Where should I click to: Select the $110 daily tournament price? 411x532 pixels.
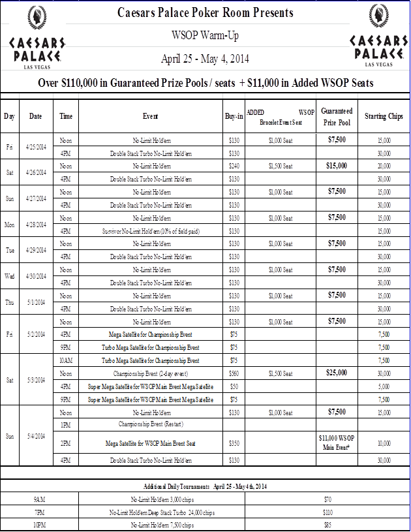(x=327, y=512)
